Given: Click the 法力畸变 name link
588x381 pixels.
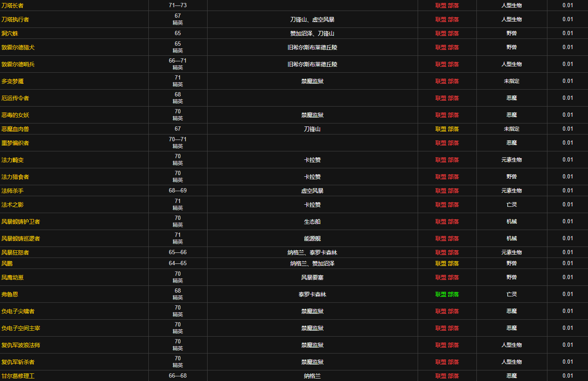Looking at the screenshot, I should coord(13,160).
